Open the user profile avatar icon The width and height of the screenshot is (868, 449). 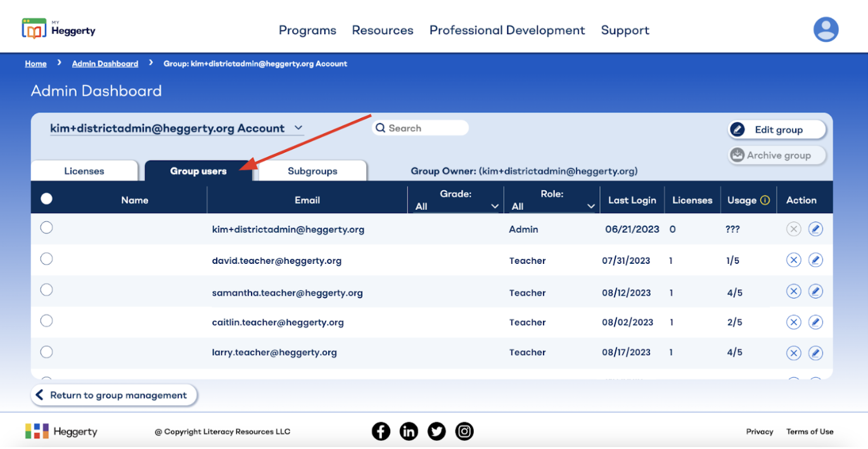(x=826, y=29)
